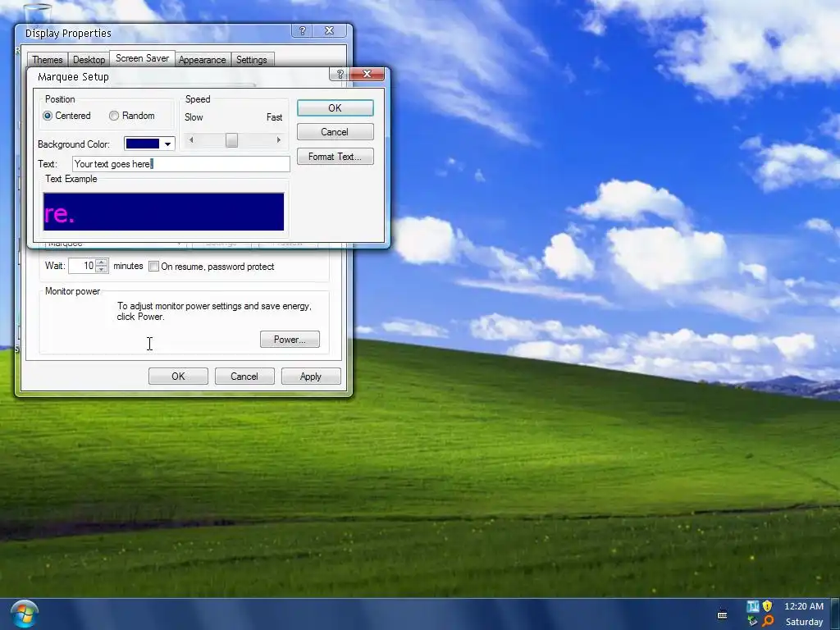Click the Show Desktop strip at taskbar end

click(835, 614)
